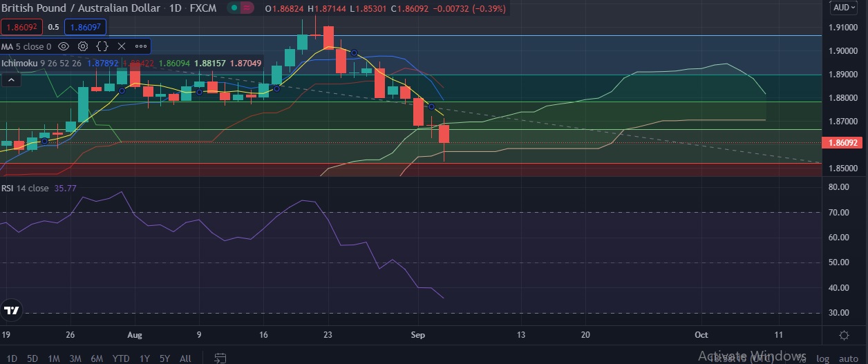Select the 1Y date range

point(144,358)
